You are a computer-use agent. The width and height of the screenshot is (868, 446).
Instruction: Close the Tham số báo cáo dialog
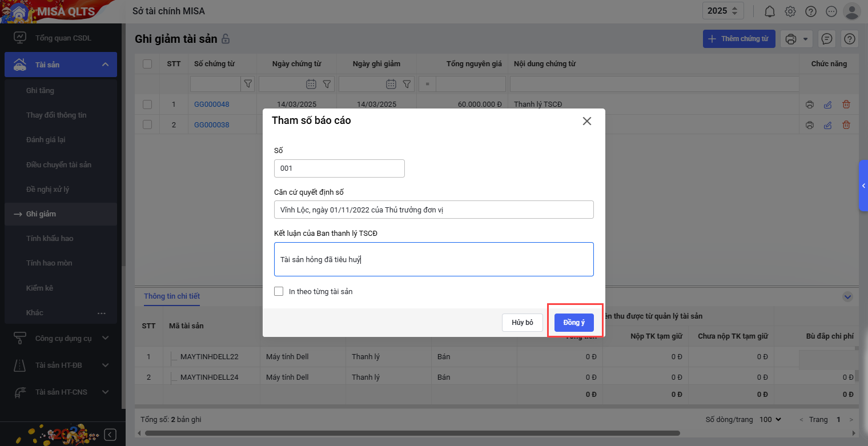point(586,121)
